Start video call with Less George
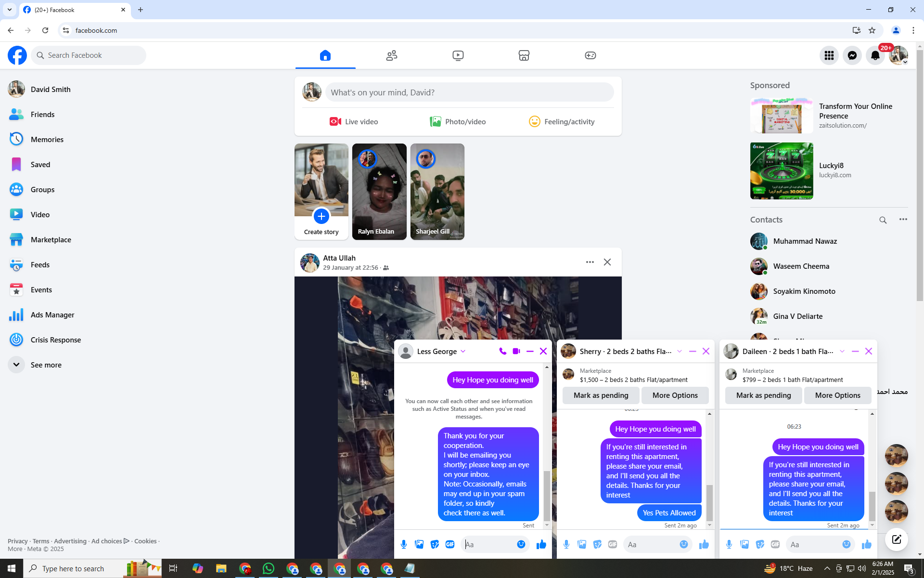The height and width of the screenshot is (578, 924). click(x=516, y=351)
